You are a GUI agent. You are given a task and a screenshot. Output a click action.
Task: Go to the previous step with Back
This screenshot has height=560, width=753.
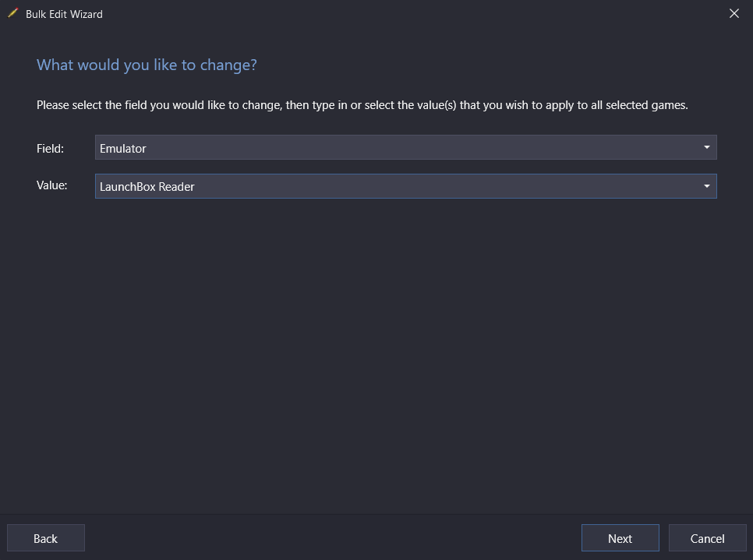point(46,538)
